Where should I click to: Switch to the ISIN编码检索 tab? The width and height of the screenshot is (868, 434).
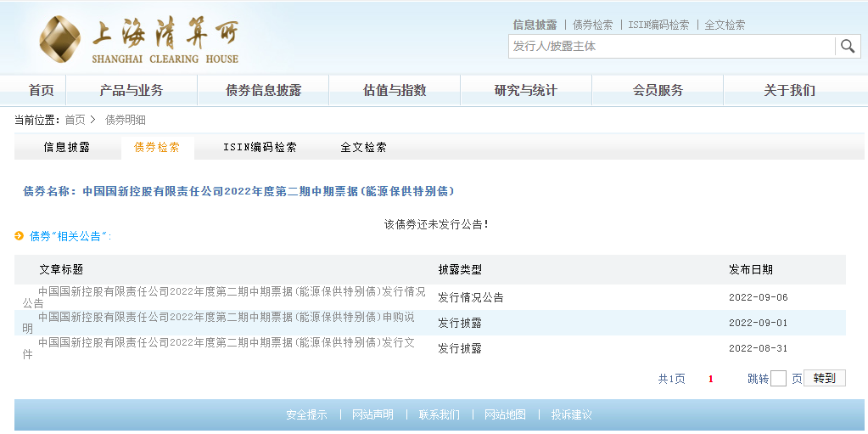point(260,147)
